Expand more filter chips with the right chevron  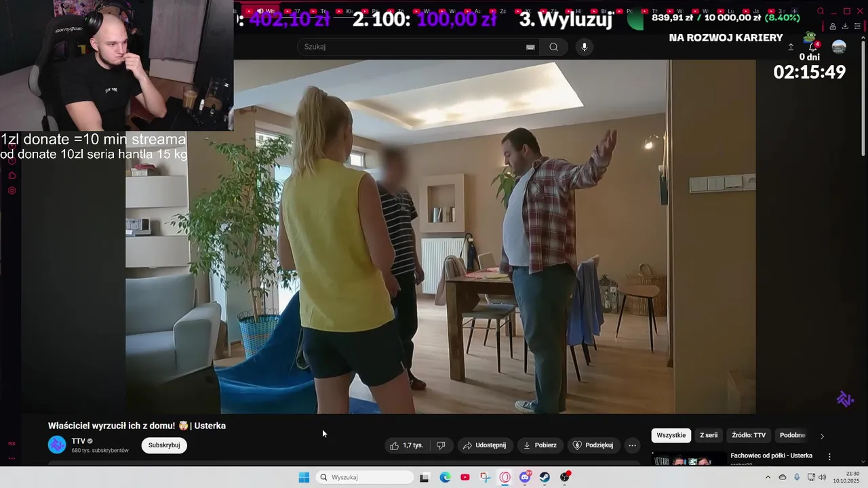coord(822,436)
